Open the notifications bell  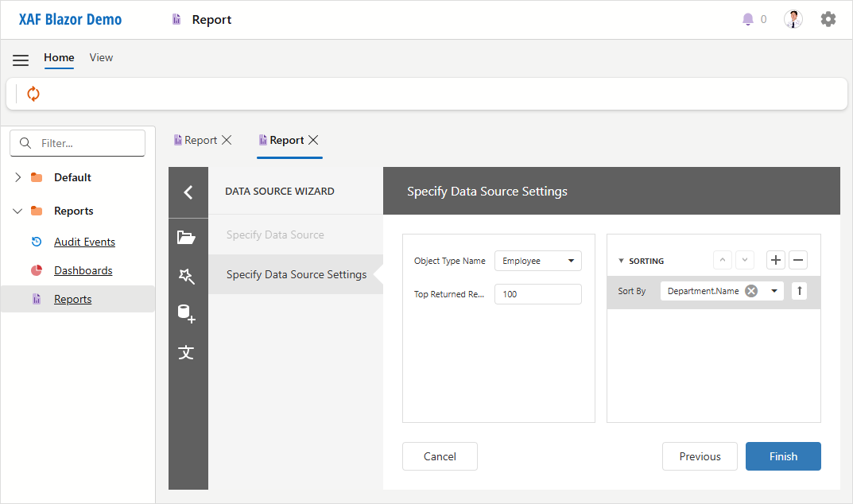point(748,20)
